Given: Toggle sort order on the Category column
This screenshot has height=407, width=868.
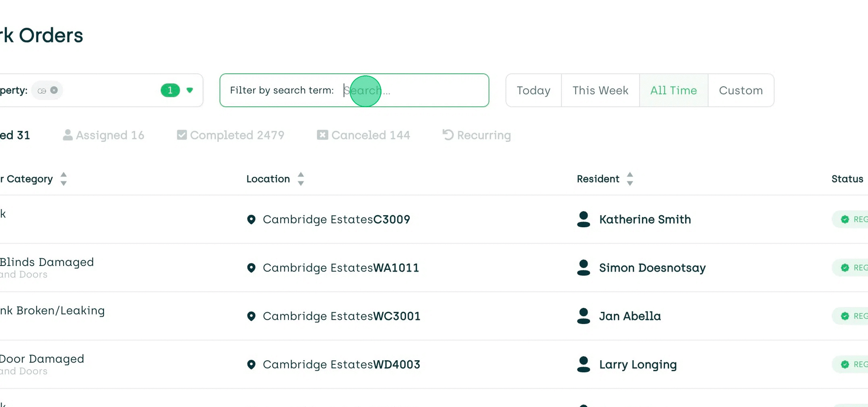Looking at the screenshot, I should [x=64, y=179].
